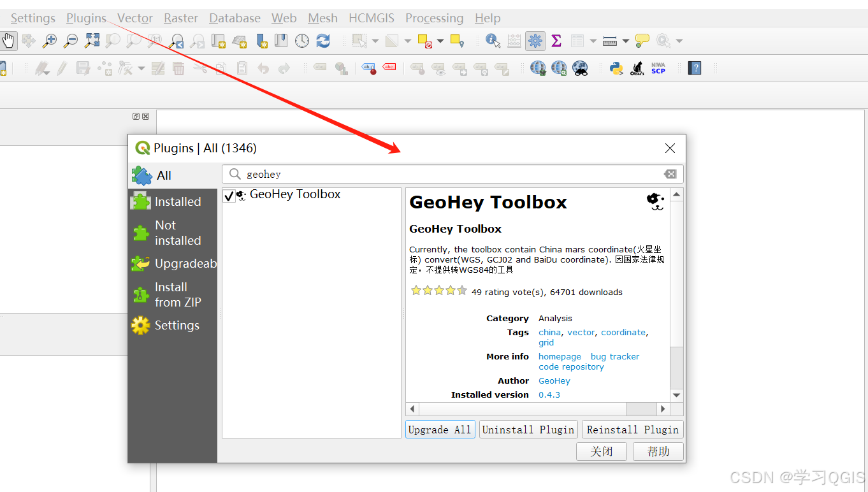Image resolution: width=868 pixels, height=492 pixels.
Task: Click the Refresh map icon
Action: pos(323,41)
